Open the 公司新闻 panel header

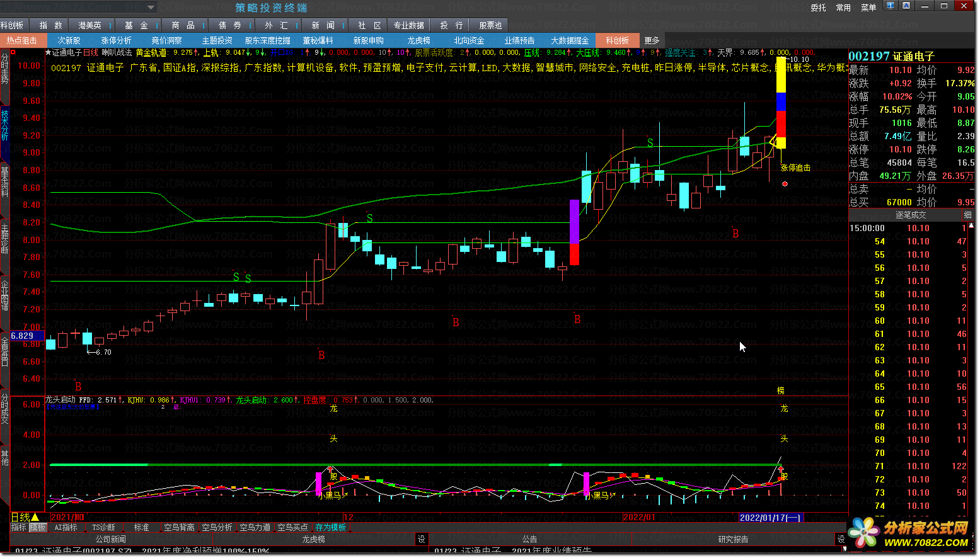click(111, 539)
